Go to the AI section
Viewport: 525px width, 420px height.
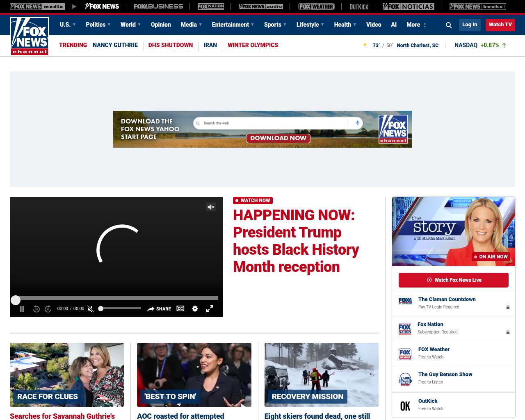pyautogui.click(x=394, y=25)
